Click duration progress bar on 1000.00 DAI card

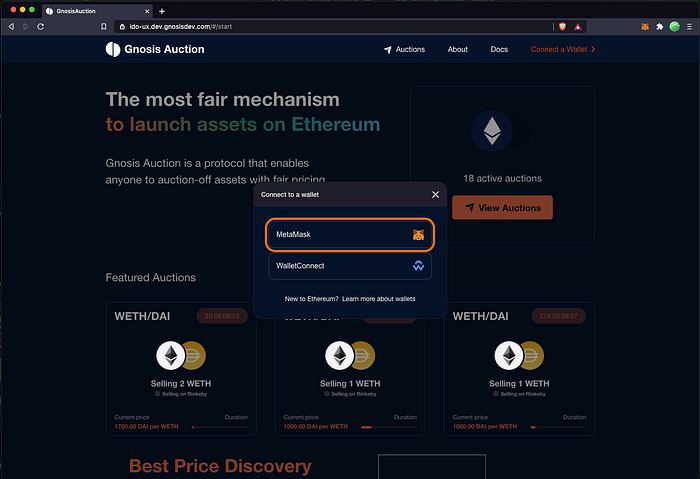pos(558,427)
